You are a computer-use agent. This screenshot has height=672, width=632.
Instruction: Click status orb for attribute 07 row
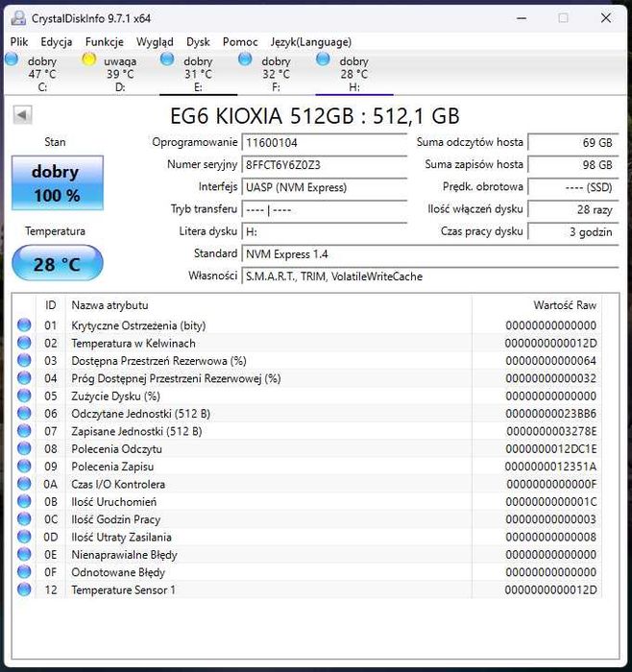click(24, 431)
